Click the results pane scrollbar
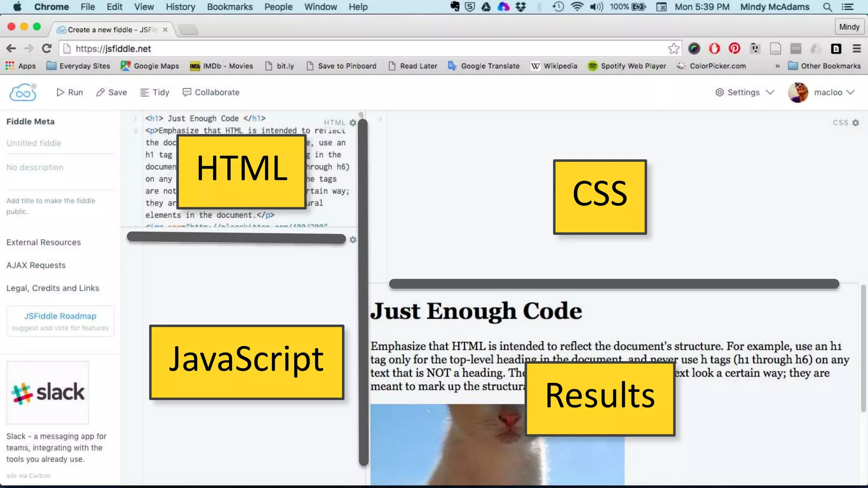The height and width of the screenshot is (488, 868). 863,348
